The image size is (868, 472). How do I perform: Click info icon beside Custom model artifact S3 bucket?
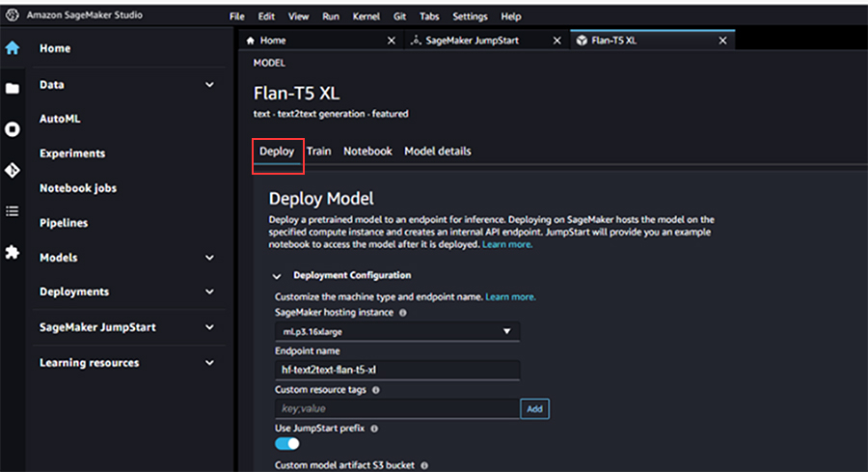click(x=424, y=465)
